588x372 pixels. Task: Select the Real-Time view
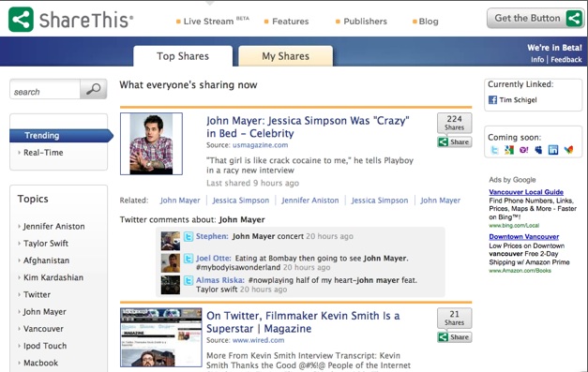(x=43, y=153)
